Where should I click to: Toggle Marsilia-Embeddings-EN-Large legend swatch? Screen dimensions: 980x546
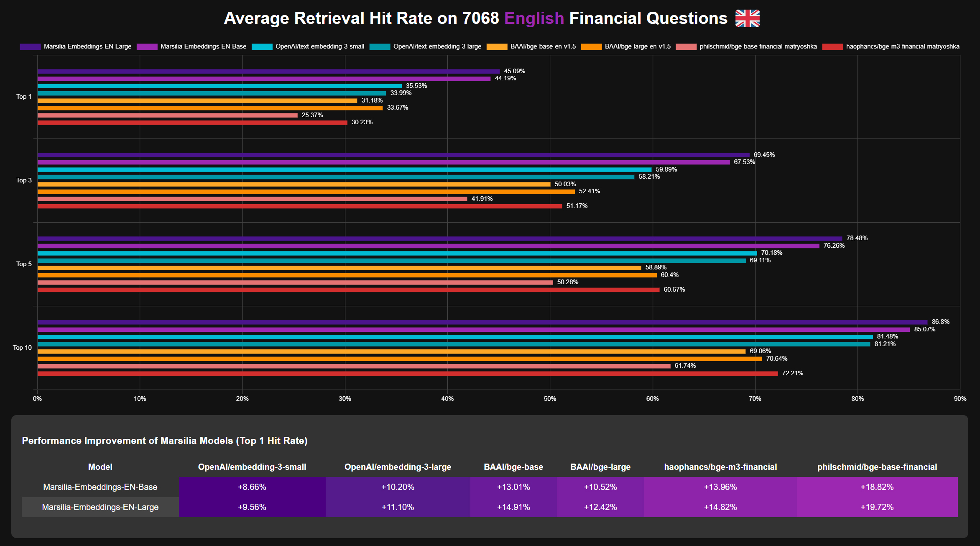tap(30, 46)
